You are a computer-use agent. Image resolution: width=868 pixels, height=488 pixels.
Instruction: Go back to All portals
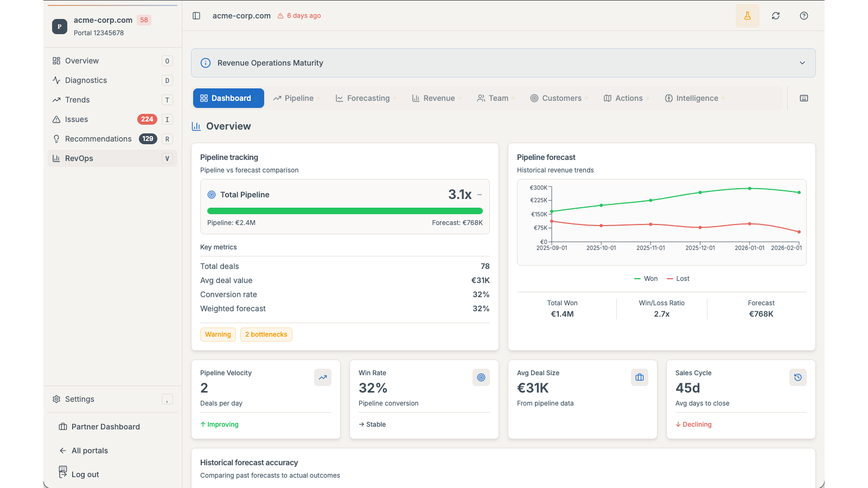coord(112,451)
